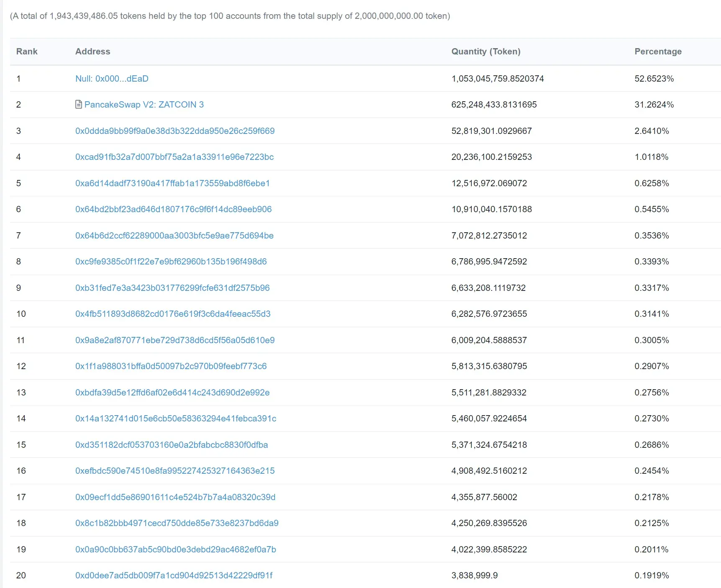
Task: Select the quantity 4,355,877.56002
Action: pyautogui.click(x=484, y=497)
